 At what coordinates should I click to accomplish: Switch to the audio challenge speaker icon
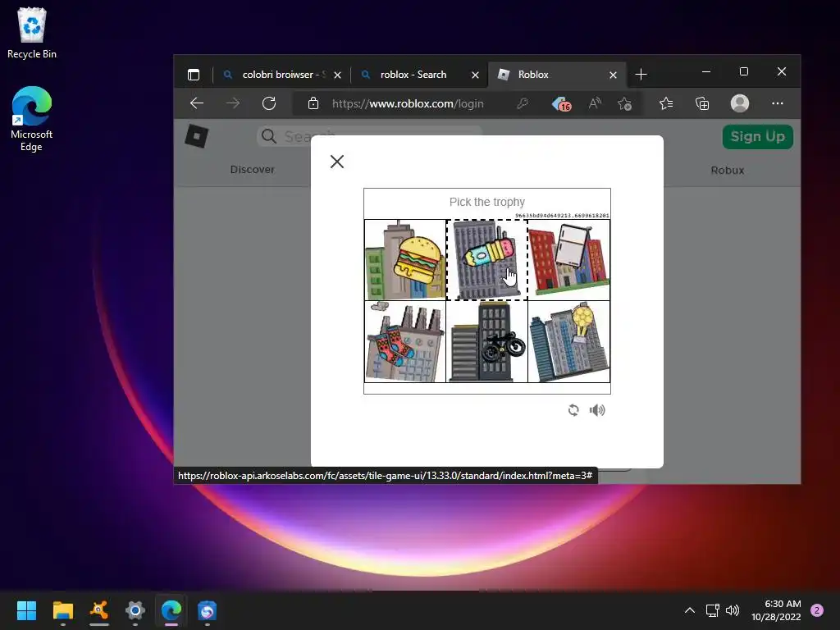coord(597,410)
